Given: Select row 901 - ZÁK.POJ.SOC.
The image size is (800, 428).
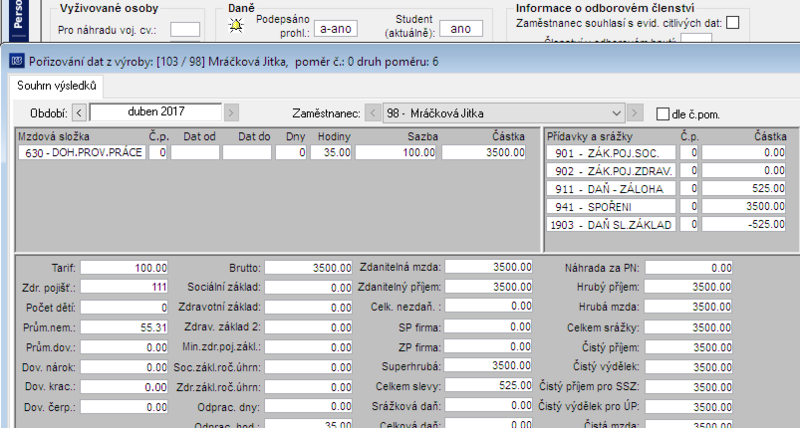Looking at the screenshot, I should point(611,153).
